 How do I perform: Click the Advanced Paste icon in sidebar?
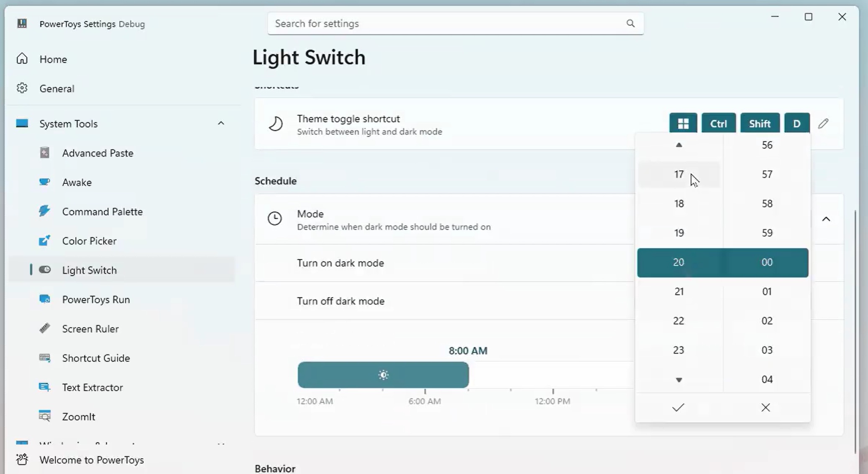coord(45,153)
